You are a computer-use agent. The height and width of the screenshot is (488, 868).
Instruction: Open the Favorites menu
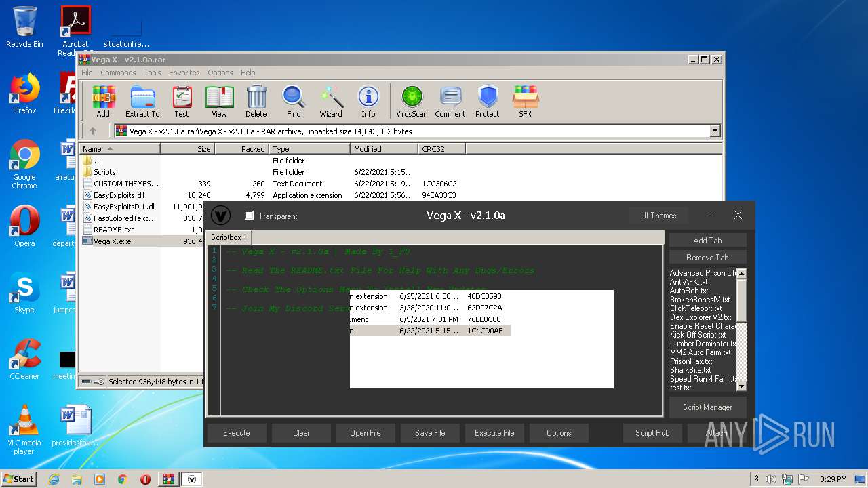click(x=184, y=73)
